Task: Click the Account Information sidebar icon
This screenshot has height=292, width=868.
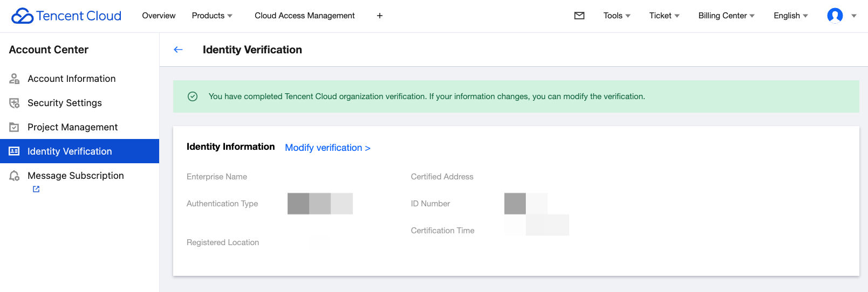Action: coord(15,79)
